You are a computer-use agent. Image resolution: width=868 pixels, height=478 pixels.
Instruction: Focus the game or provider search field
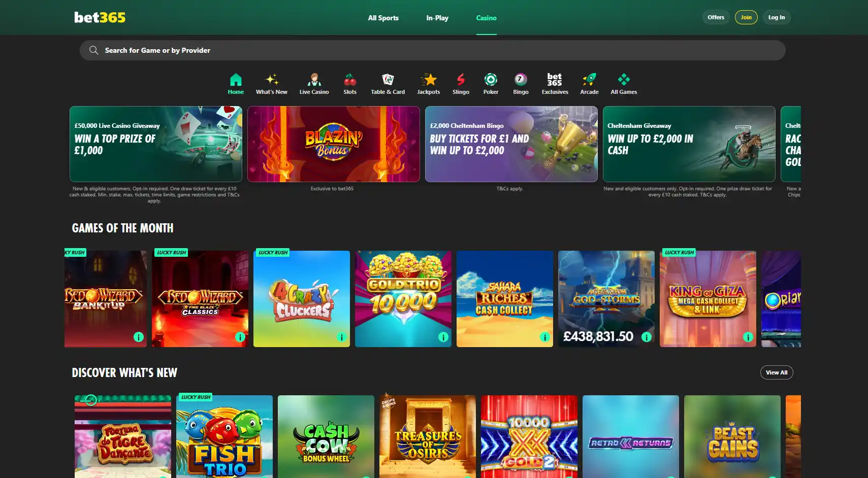click(432, 50)
